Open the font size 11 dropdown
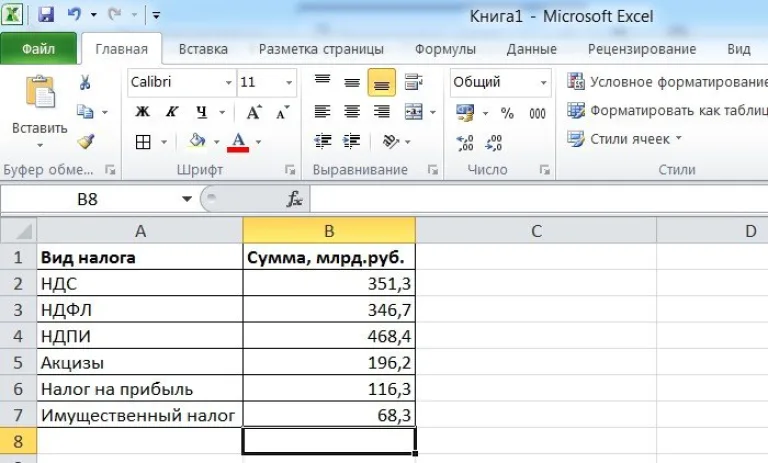 pyautogui.click(x=289, y=82)
